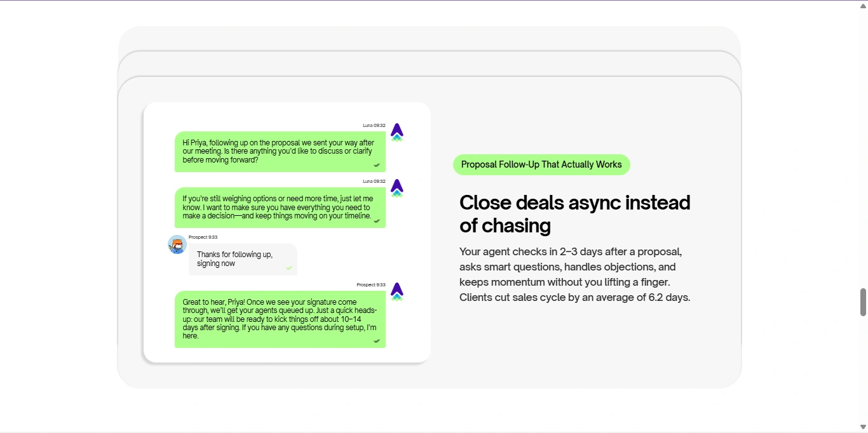Image resolution: width=868 pixels, height=433 pixels.
Task: Click the 'Your agent checks in 2–3 days' paragraph
Action: [x=574, y=274]
